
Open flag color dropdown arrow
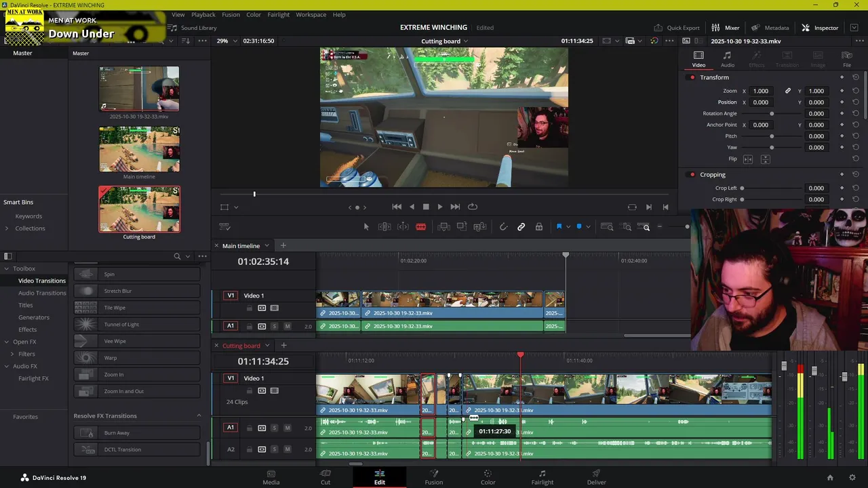click(568, 227)
